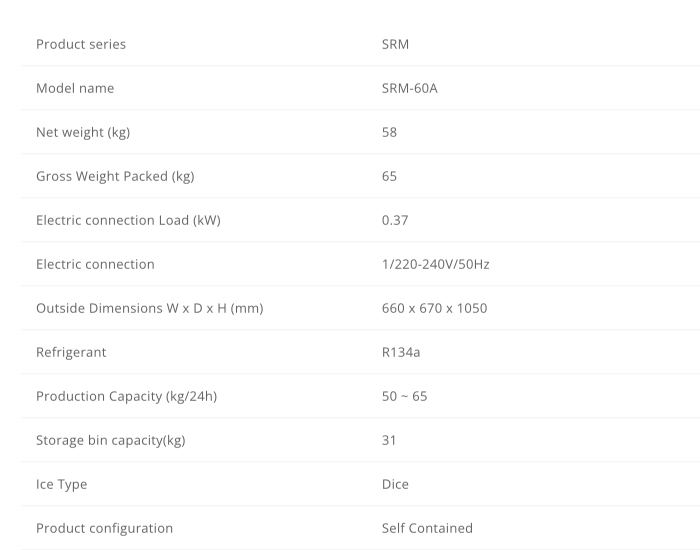
Task: Click the "1/220-240V/50Hz" value
Action: (435, 264)
